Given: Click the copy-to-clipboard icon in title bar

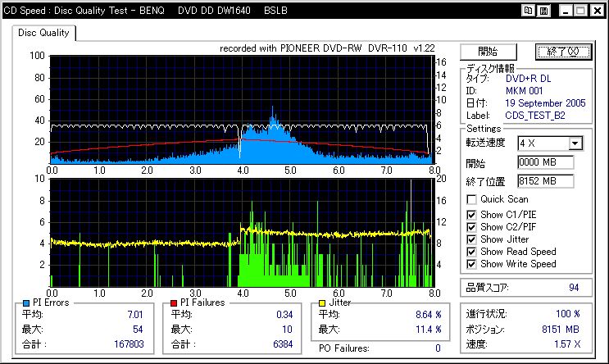Looking at the screenshot, I should [529, 11].
